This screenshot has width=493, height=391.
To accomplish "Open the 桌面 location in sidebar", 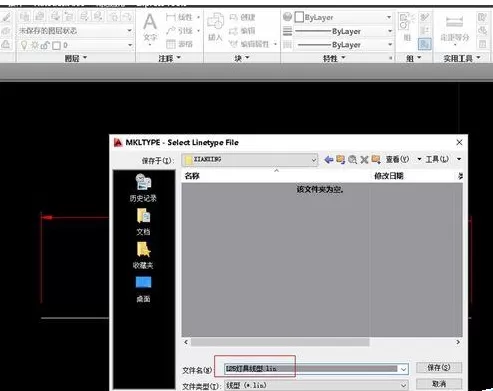I will [143, 289].
